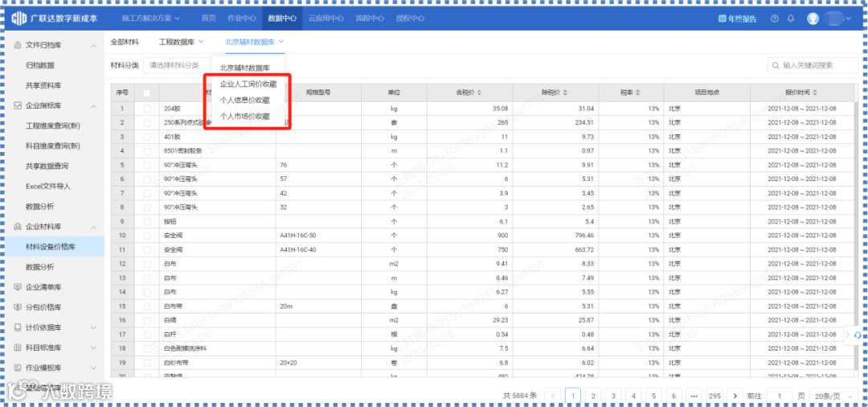
Task: Open the 施工方解决方案 dropdown
Action: [x=151, y=18]
